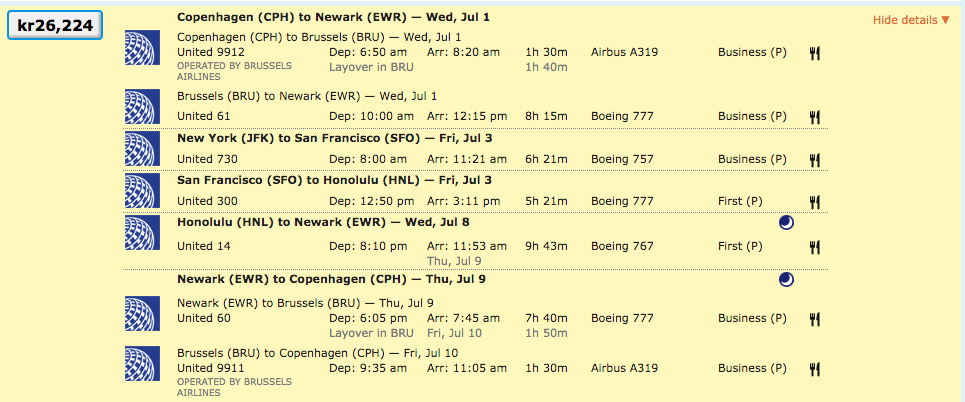965x402 pixels.
Task: Click meal icon on United 61 row
Action: pyautogui.click(x=814, y=117)
